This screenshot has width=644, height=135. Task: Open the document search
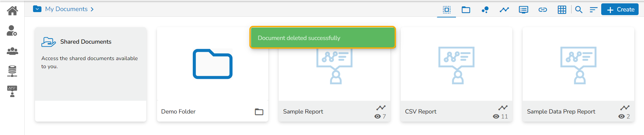(x=579, y=10)
